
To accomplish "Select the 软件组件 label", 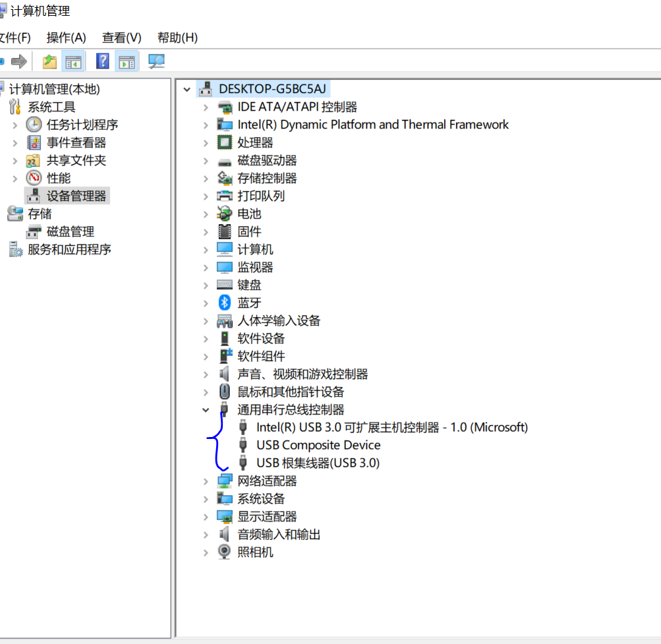I will click(x=261, y=356).
